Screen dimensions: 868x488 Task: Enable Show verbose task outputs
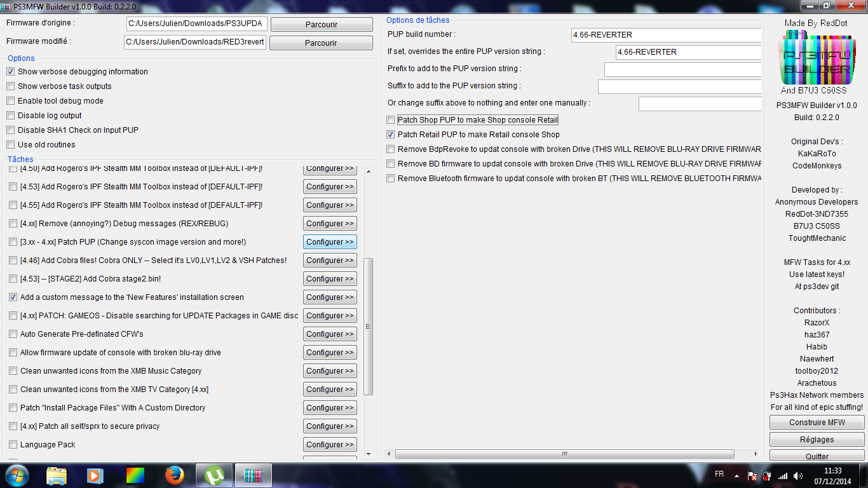pyautogui.click(x=10, y=86)
